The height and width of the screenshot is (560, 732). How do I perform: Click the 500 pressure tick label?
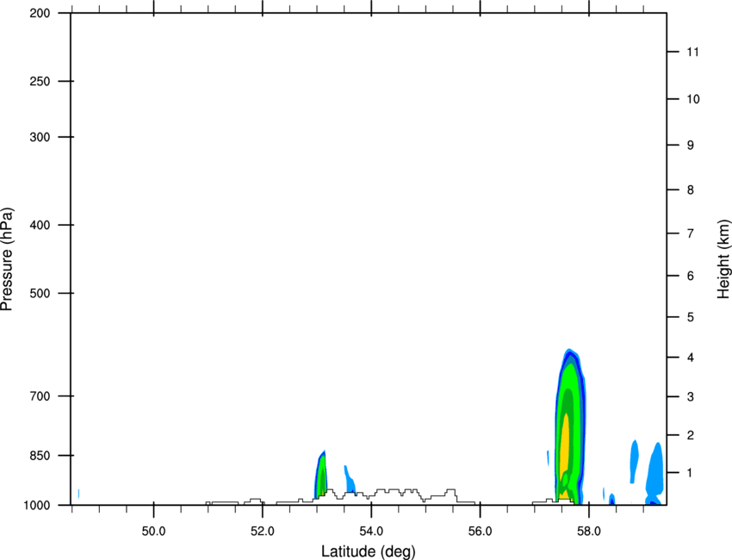tap(40, 293)
